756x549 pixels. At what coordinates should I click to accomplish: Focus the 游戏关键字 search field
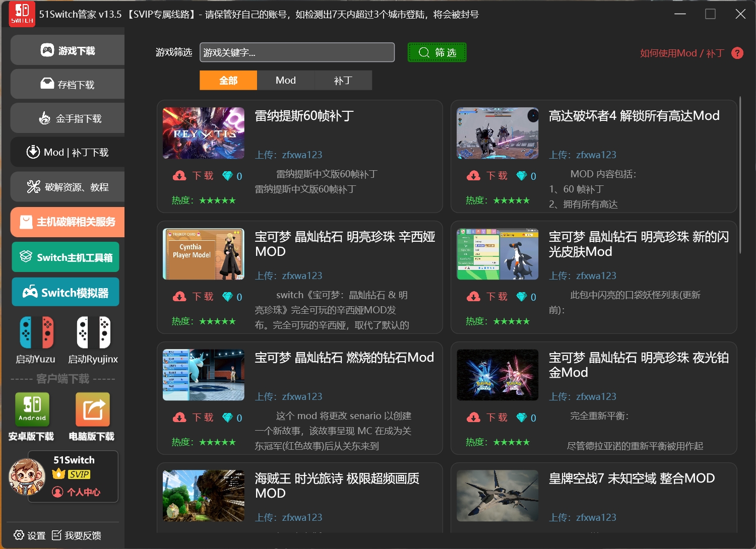297,52
